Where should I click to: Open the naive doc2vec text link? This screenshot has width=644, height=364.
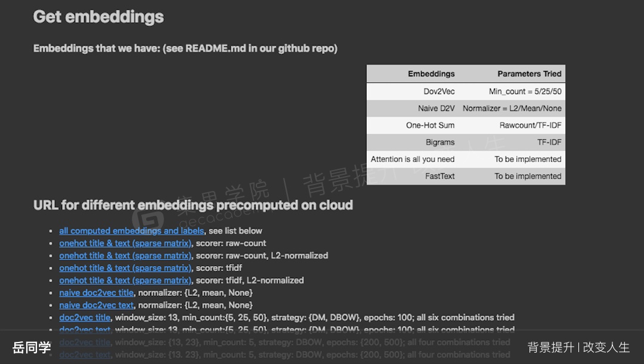[96, 305]
